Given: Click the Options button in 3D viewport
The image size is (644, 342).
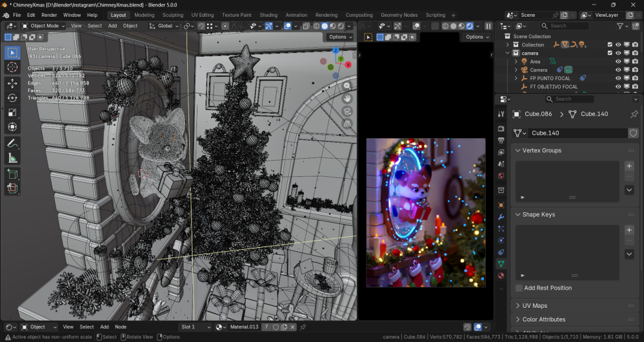Looking at the screenshot, I should [340, 37].
